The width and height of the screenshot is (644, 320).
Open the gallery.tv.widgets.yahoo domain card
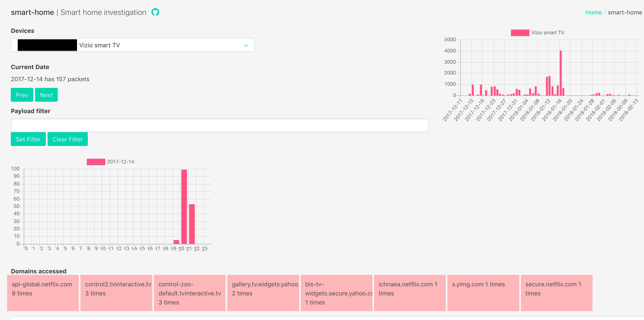[x=263, y=293]
